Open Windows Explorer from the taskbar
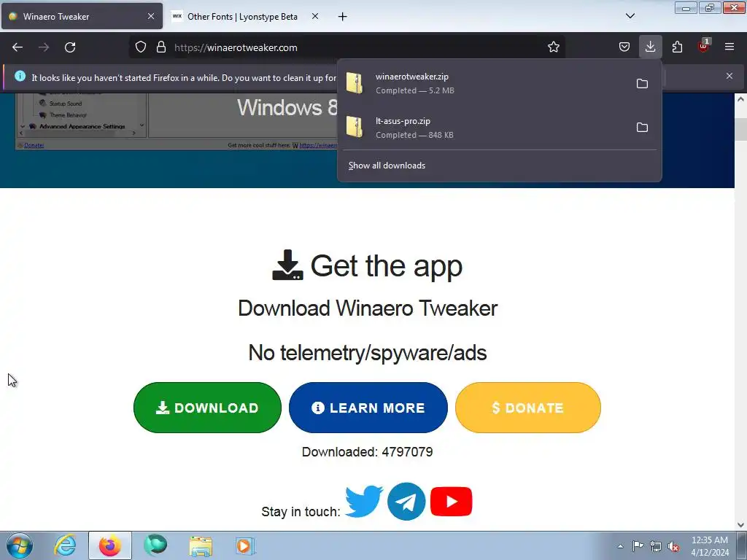 201,546
